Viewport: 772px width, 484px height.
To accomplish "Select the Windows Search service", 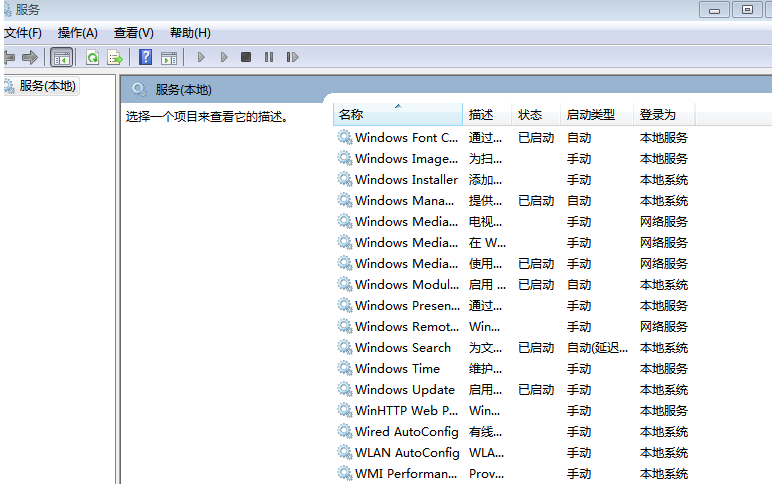I will click(x=402, y=348).
